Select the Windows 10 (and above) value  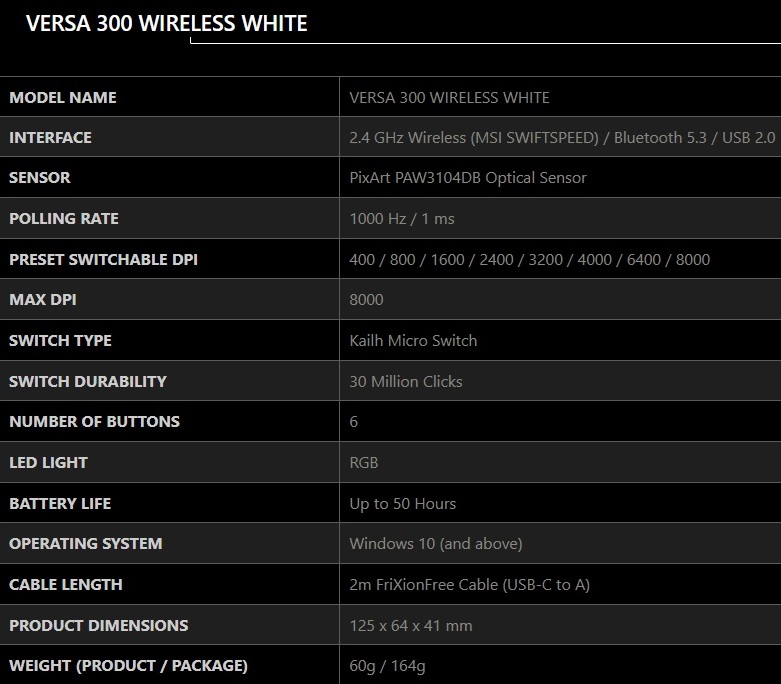436,543
